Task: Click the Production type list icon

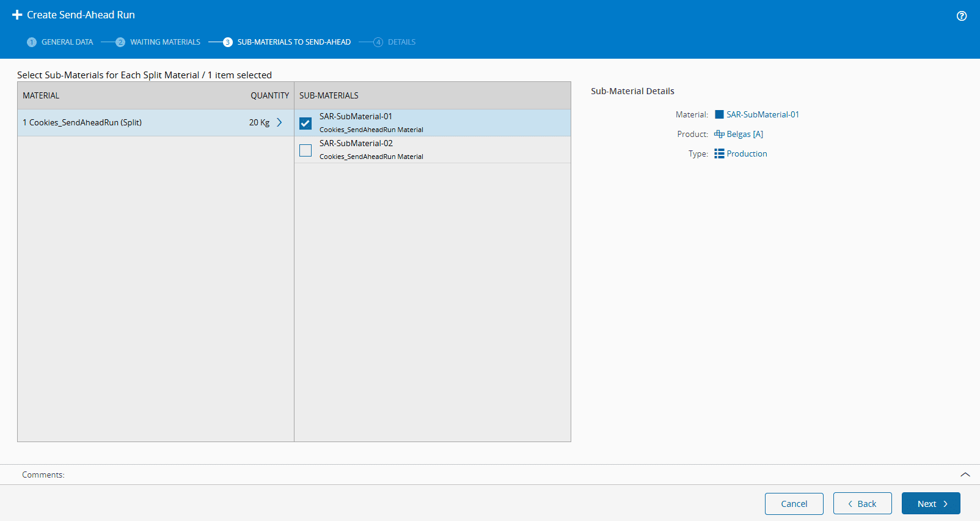Action: click(x=719, y=153)
